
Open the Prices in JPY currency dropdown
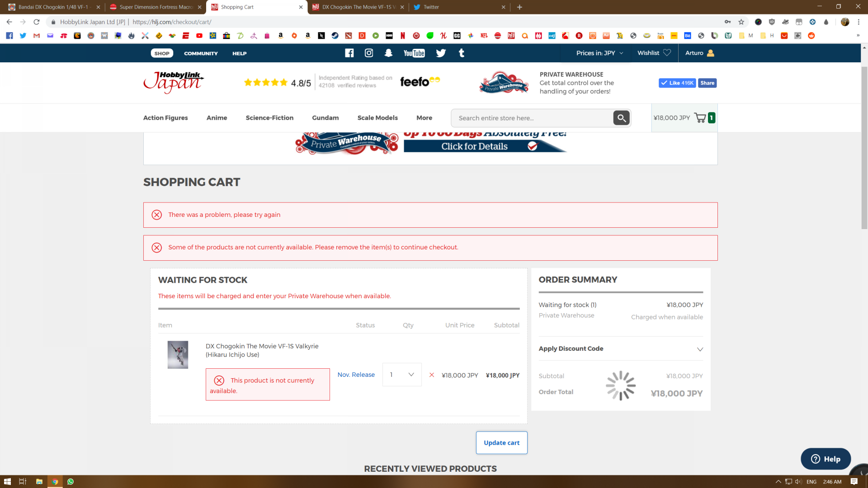599,53
